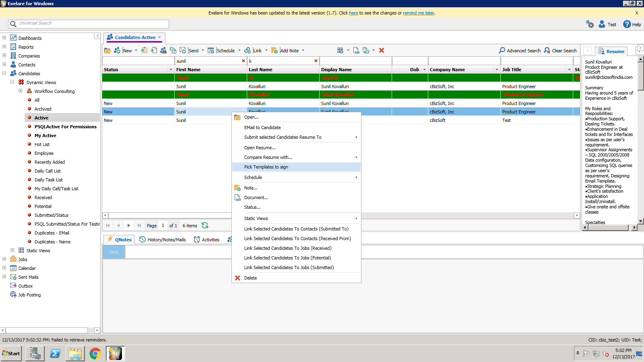
Task: Click the 'here' link in the update banner
Action: pos(353,13)
